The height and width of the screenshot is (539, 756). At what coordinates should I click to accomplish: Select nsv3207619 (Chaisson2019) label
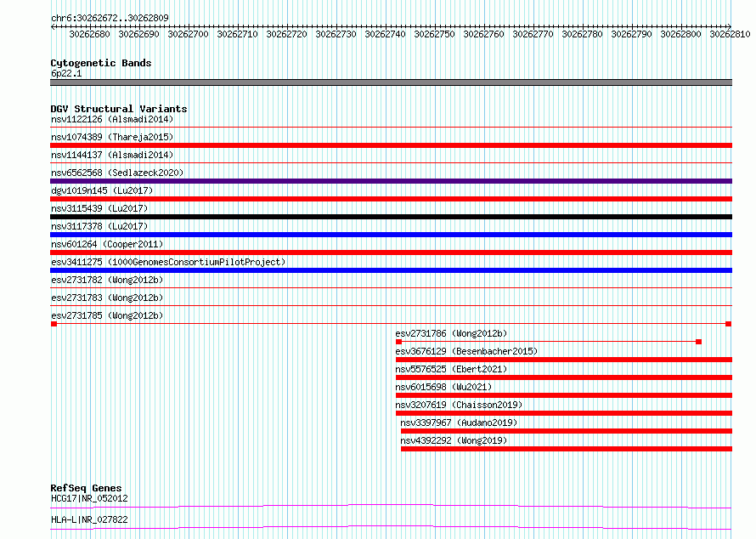(459, 405)
